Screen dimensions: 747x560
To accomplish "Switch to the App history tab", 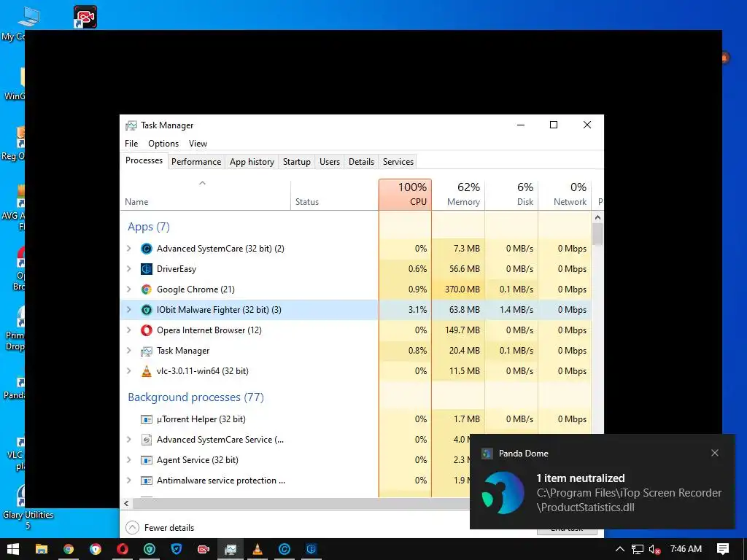I will point(252,162).
